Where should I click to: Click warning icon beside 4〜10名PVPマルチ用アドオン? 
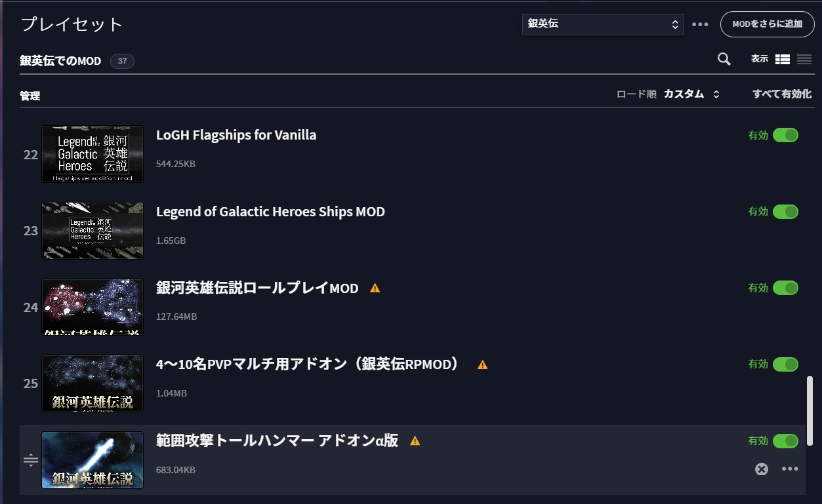(x=483, y=364)
